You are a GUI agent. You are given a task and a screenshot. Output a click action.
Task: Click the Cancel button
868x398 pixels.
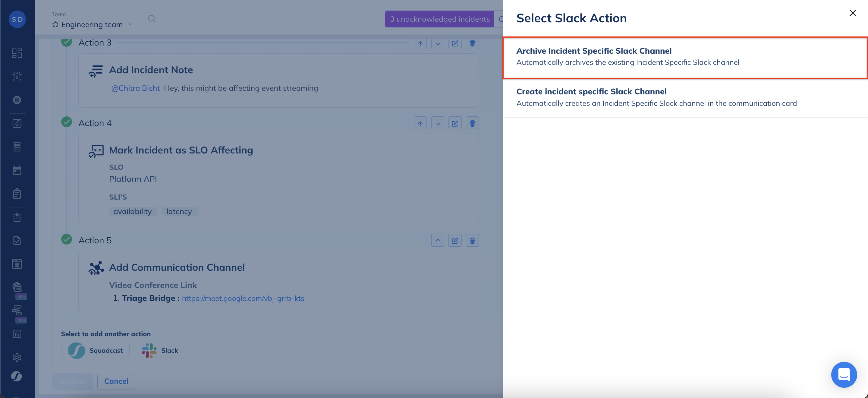pos(116,381)
